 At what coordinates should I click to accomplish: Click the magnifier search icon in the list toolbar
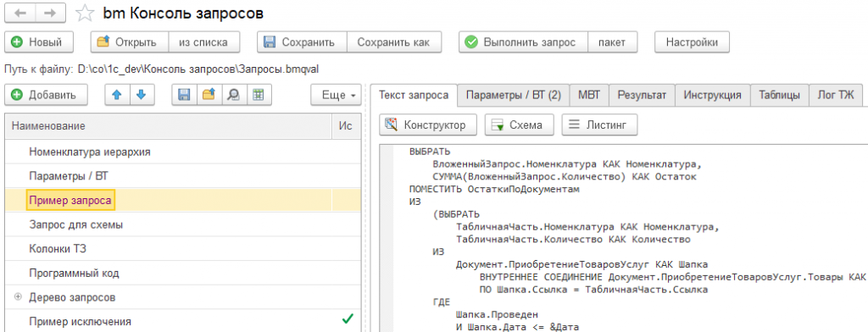[x=234, y=95]
